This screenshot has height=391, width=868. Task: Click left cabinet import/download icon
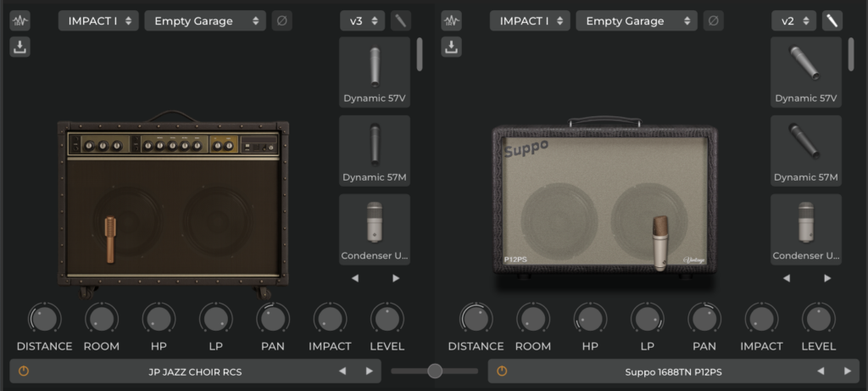point(20,47)
